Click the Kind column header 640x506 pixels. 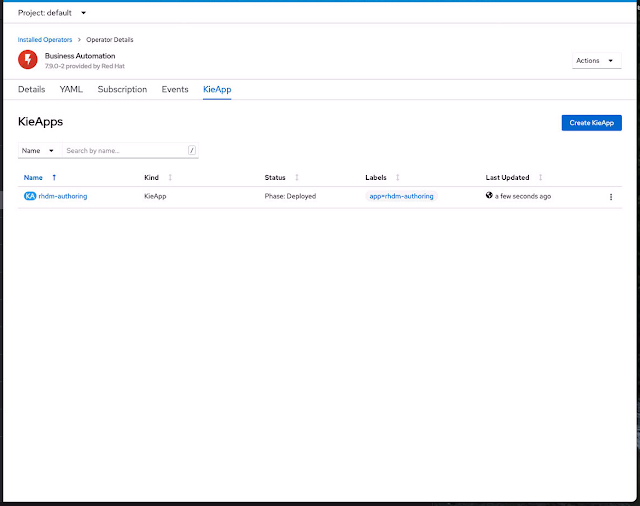[x=151, y=177]
